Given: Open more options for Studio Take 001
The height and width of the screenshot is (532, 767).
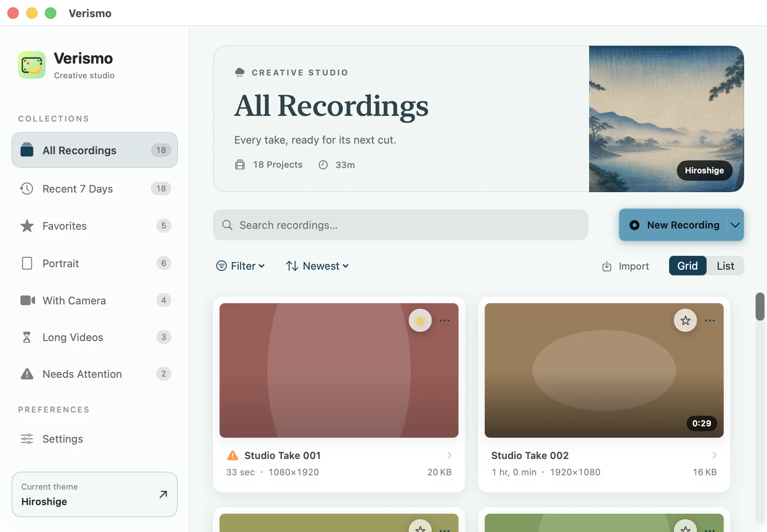Looking at the screenshot, I should click(x=445, y=321).
